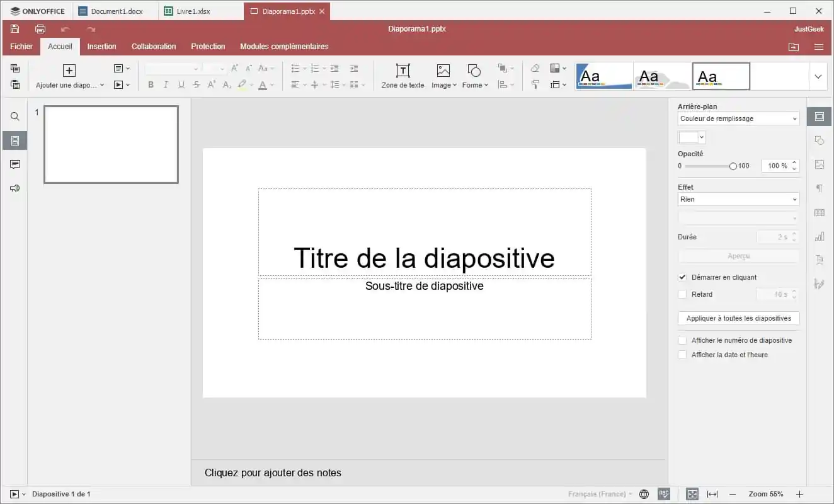Click the Fit to slide icon in status bar

[x=692, y=495]
